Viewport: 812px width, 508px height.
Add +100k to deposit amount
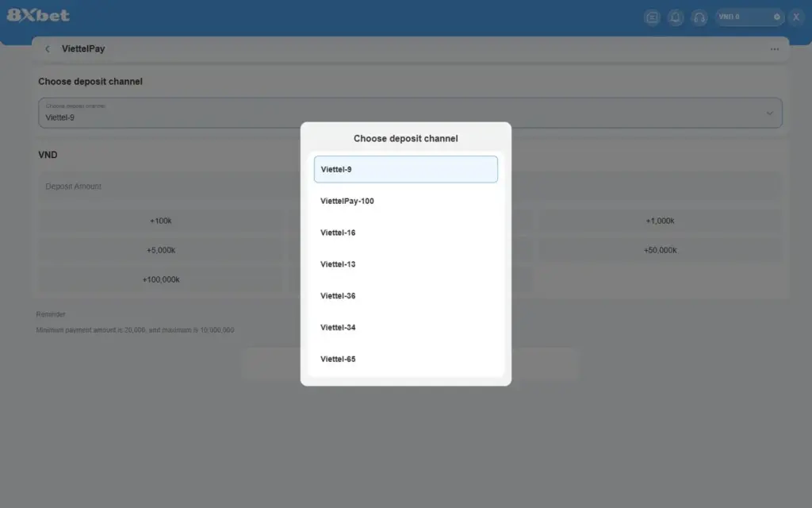tap(160, 221)
